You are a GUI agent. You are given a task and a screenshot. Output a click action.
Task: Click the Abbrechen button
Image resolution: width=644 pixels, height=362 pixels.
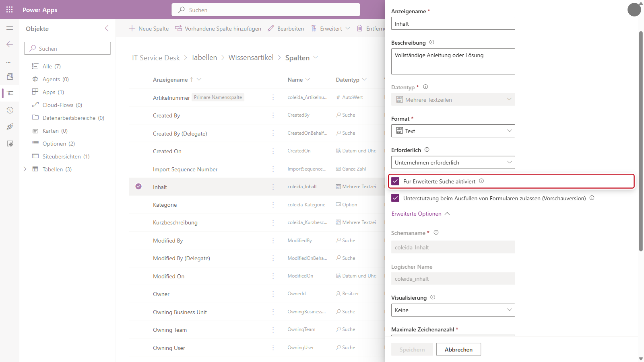pyautogui.click(x=458, y=349)
